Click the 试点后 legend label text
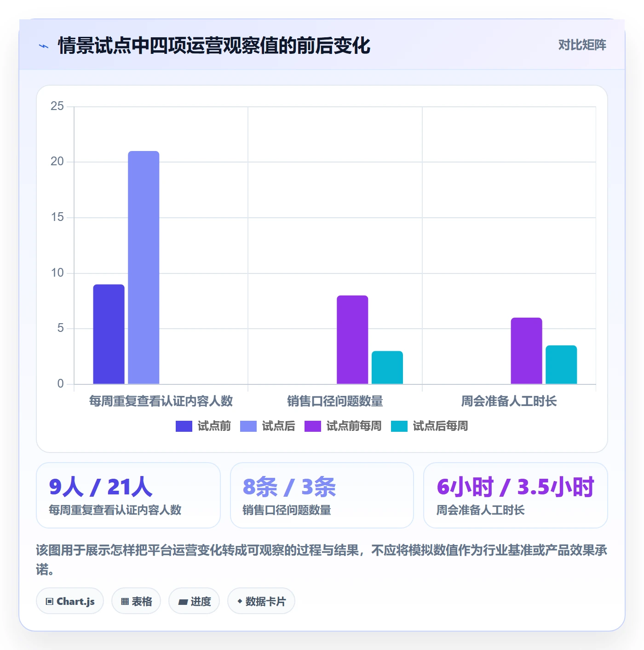Viewport: 644px width, 650px height. 279,426
